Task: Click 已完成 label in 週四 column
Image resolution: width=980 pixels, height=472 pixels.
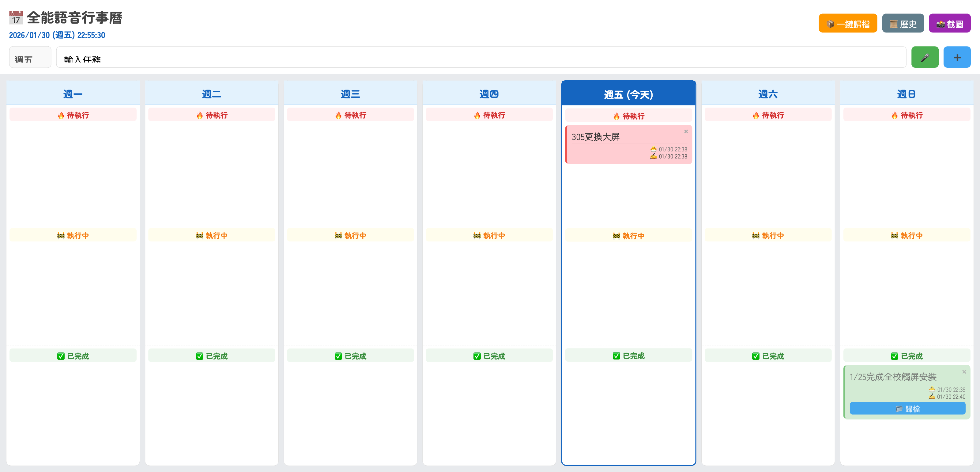Action: [489, 356]
